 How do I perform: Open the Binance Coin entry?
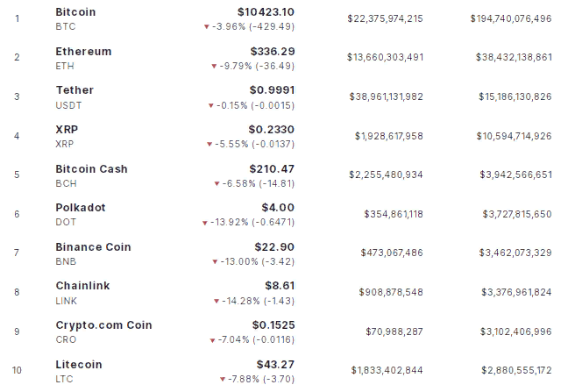point(93,246)
